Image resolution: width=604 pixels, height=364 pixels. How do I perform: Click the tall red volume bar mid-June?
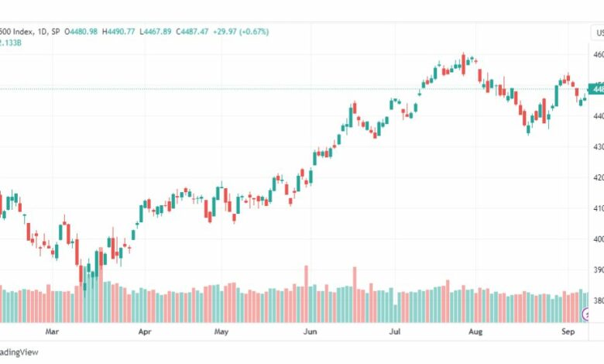tap(355, 294)
